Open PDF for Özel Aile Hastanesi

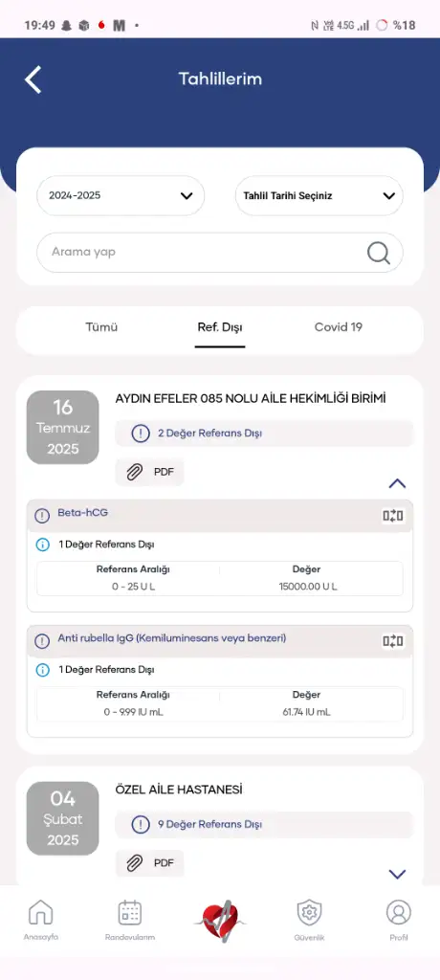tap(150, 863)
